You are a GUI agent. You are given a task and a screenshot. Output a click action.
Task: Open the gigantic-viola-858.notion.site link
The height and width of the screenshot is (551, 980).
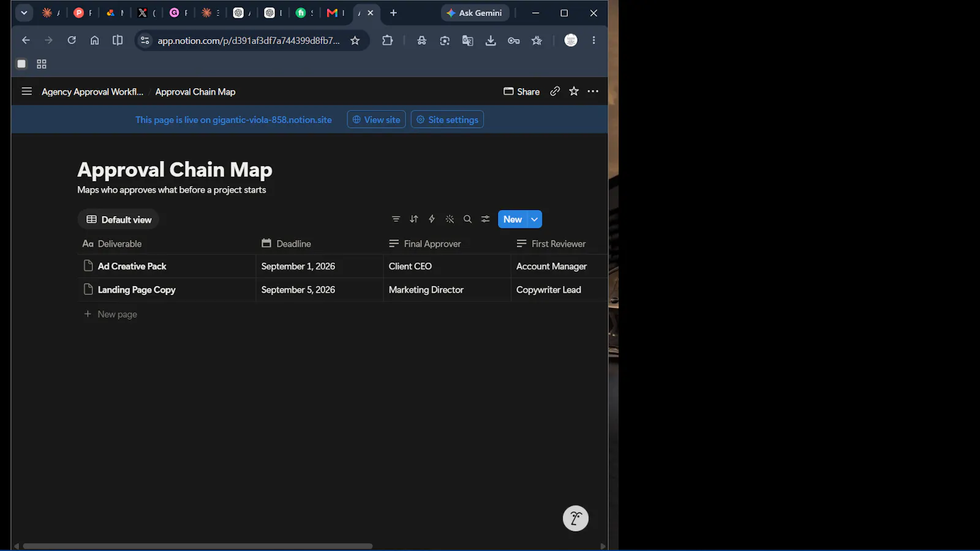272,120
